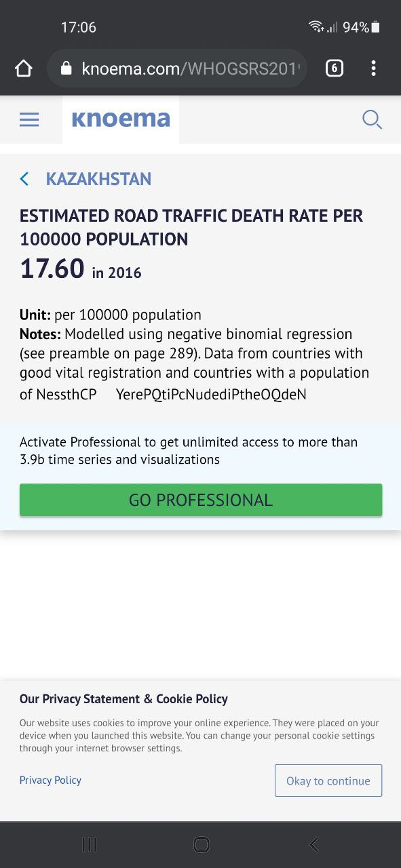The width and height of the screenshot is (401, 868).
Task: Open Chrome three-dot overflow menu
Action: point(373,68)
